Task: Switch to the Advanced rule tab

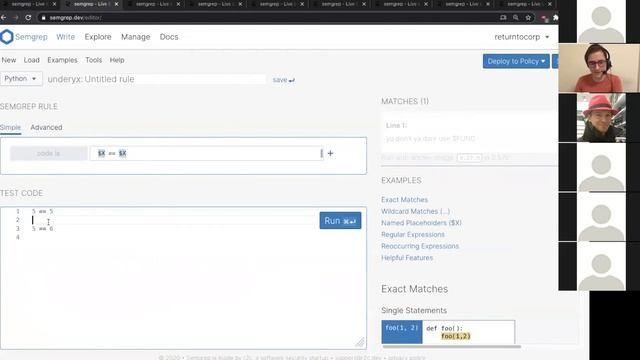Action: (46, 127)
